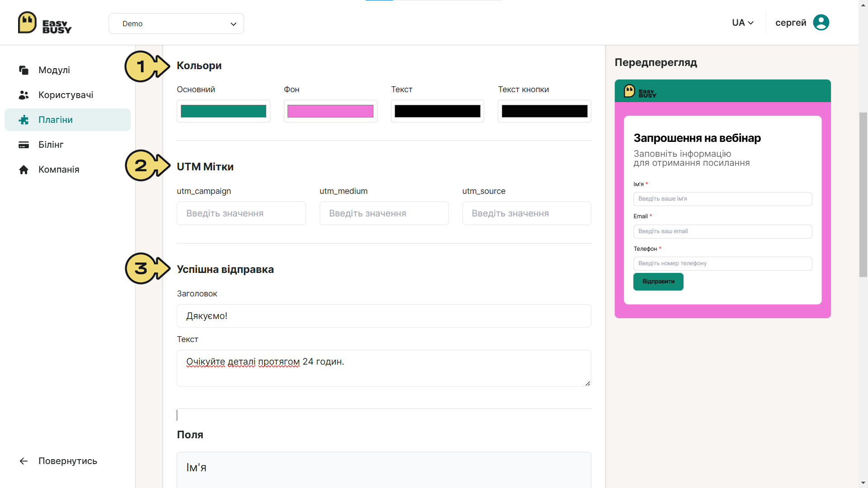Click the Модулі stacked-squares icon
The image size is (868, 488).
click(24, 70)
